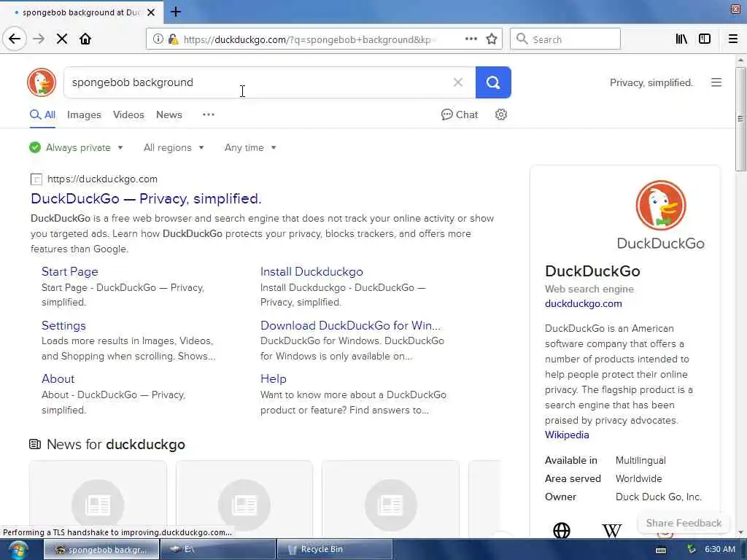This screenshot has height=560, width=747.
Task: Open a new browser tab
Action: click(176, 12)
